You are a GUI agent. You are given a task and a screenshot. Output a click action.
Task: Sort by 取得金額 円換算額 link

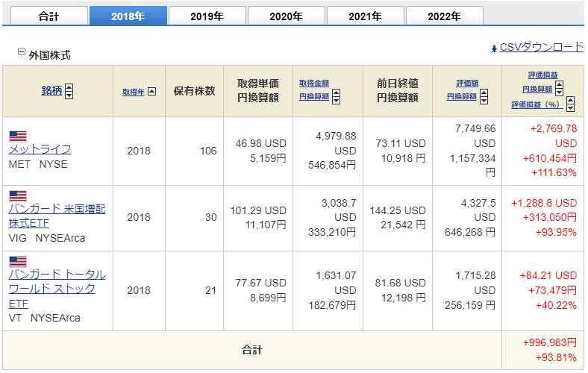click(314, 97)
